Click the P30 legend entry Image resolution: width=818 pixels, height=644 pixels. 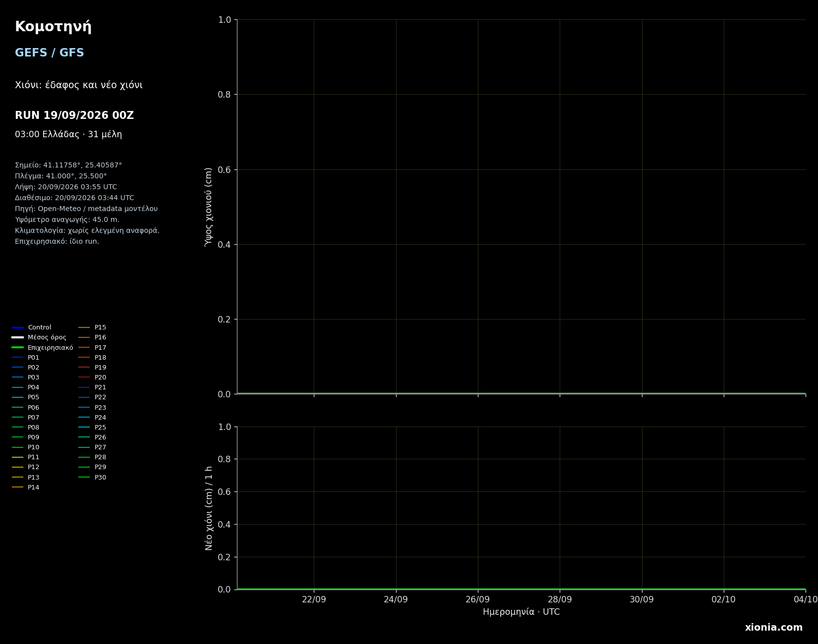92,478
